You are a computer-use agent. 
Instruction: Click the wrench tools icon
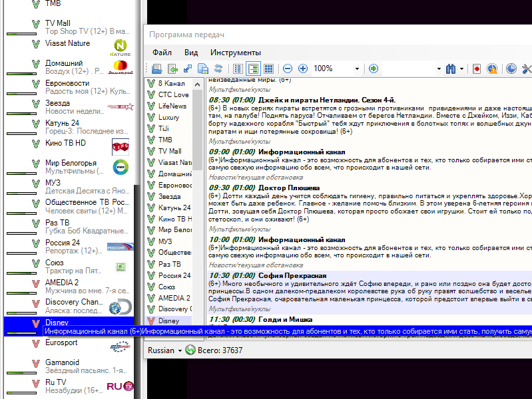(527, 68)
